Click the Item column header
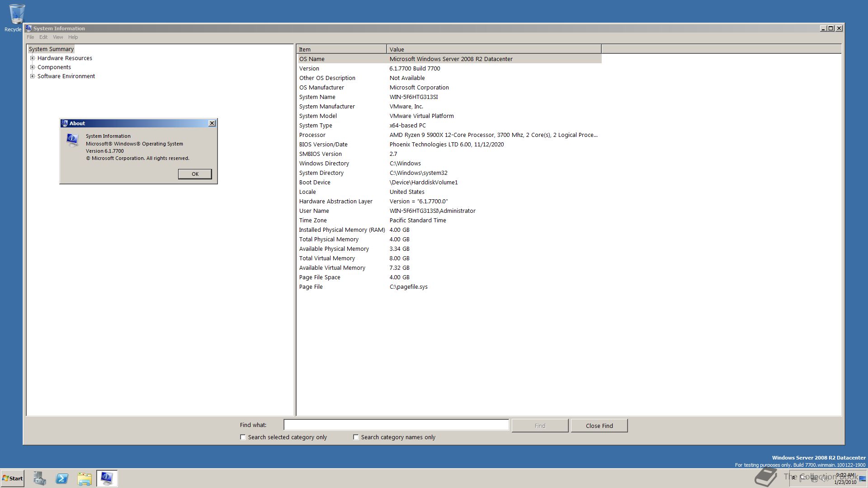Viewport: 868px width, 488px height. click(341, 49)
